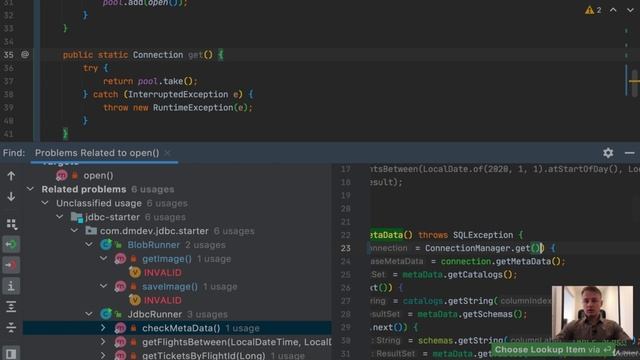Go to previous occurrence up arrow
640x360 pixels.
click(11, 176)
